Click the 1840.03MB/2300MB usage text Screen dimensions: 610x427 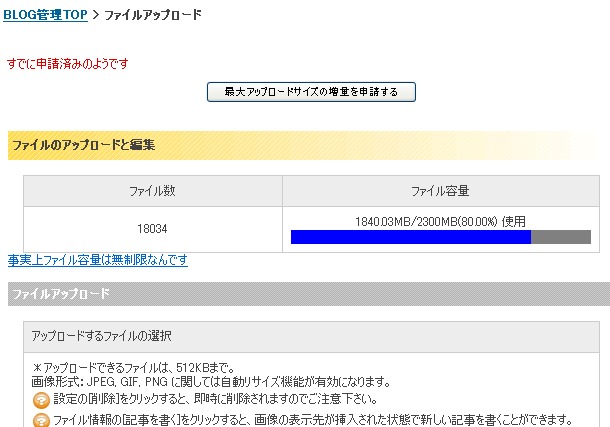click(x=440, y=221)
